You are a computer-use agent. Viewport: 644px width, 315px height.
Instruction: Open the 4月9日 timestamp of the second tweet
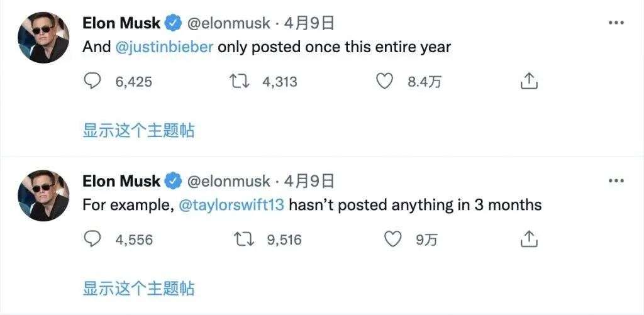pos(309,182)
